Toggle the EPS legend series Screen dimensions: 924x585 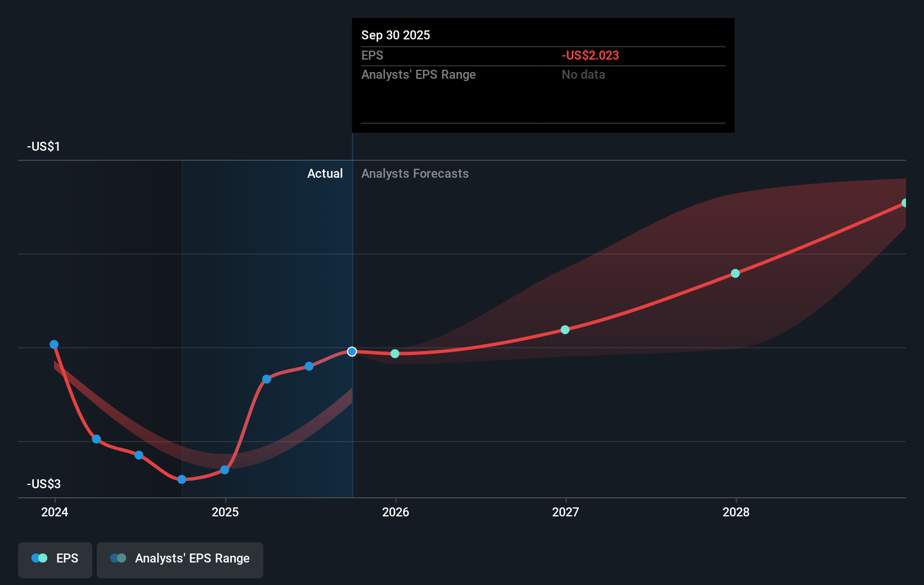pyautogui.click(x=55, y=559)
